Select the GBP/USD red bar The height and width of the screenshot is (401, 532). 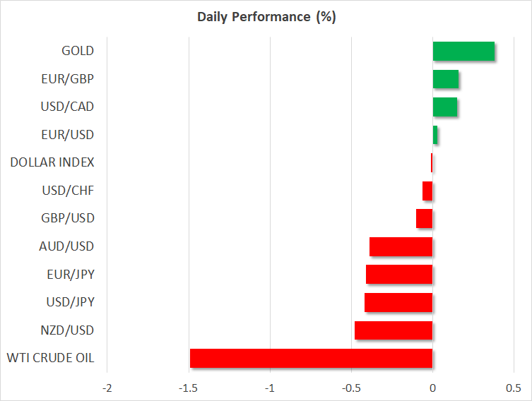tap(424, 219)
